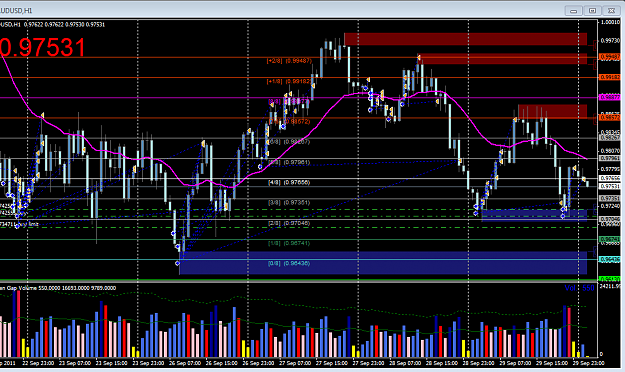Select the small blue zone rectangle near 0.97046

(534, 215)
